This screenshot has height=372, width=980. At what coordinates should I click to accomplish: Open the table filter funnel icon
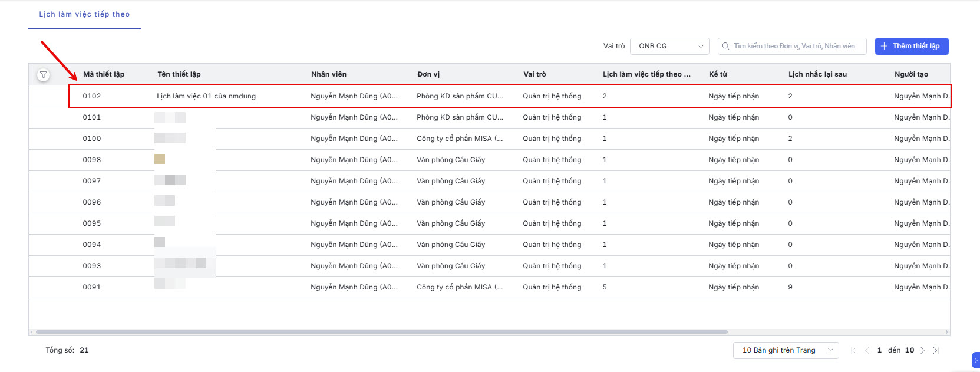pos(43,75)
